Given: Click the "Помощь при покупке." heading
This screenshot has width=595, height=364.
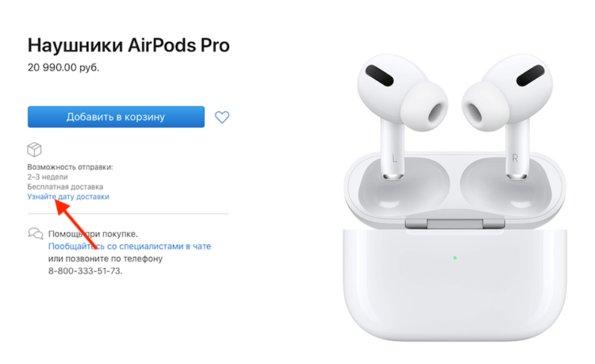Looking at the screenshot, I should pos(93,234).
